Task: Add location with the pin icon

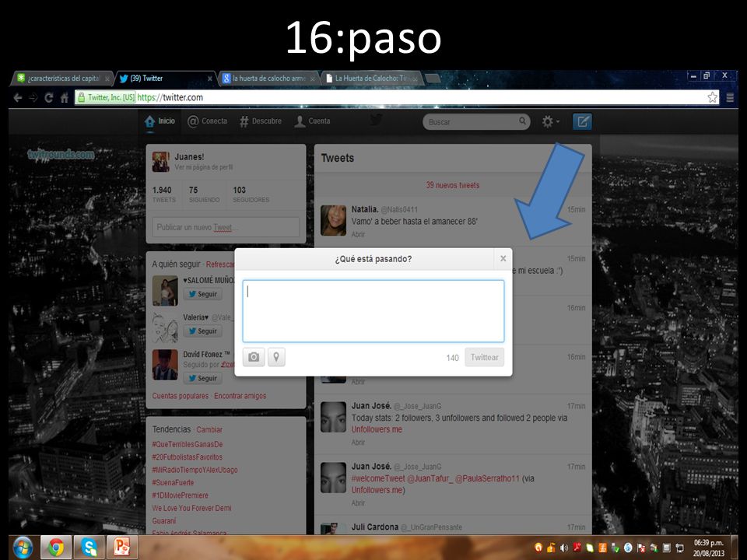Action: pyautogui.click(x=276, y=357)
